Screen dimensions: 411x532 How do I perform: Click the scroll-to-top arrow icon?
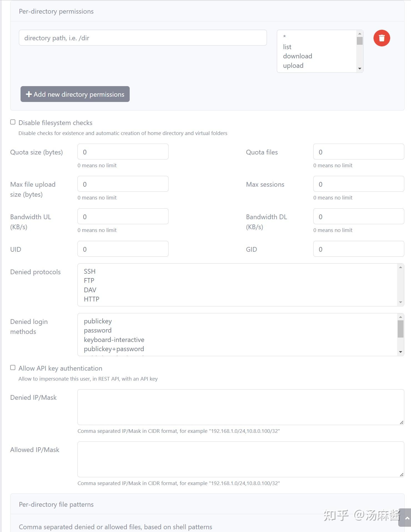pos(407,518)
